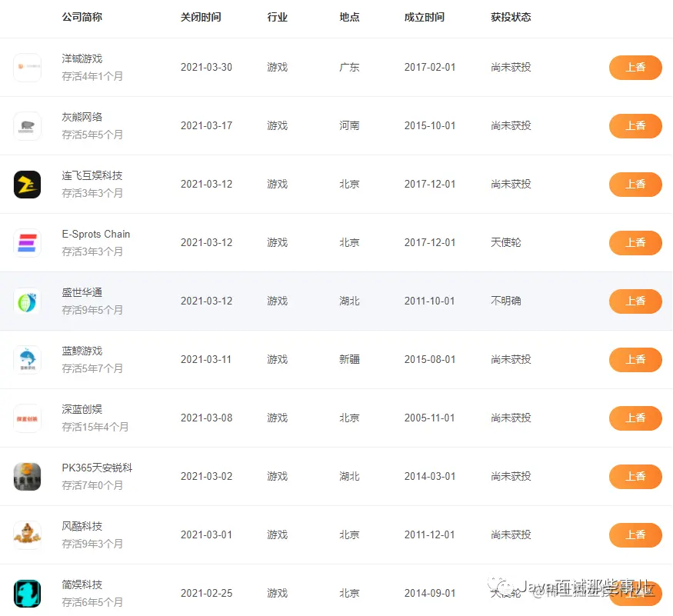Open the 深蓝创娱 company name link
The image size is (673, 616).
point(82,409)
